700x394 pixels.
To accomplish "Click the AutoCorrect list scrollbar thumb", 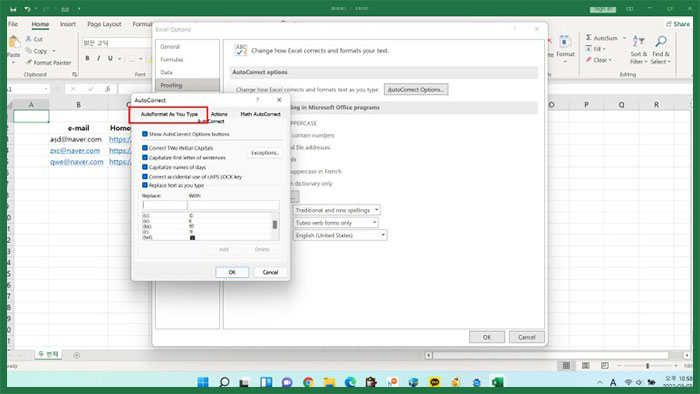I will pos(275,224).
